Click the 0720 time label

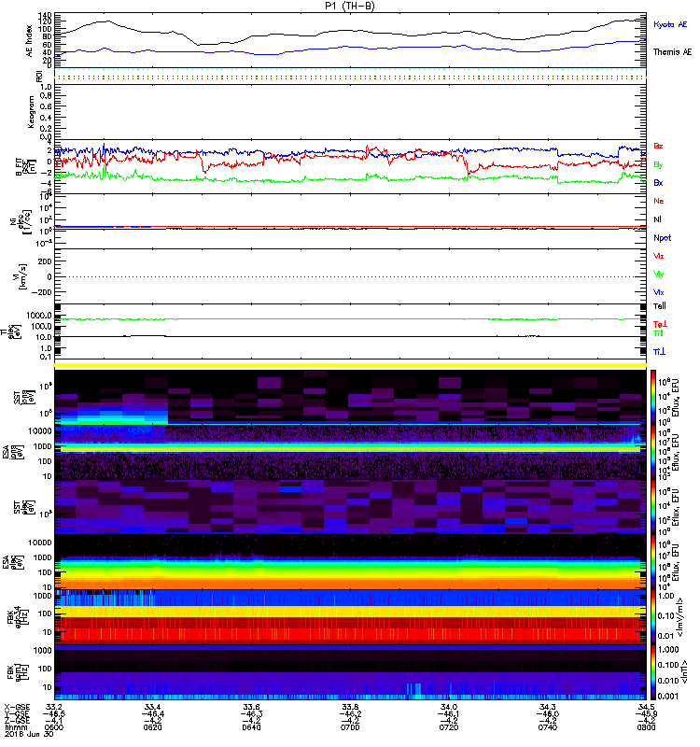pyautogui.click(x=449, y=727)
